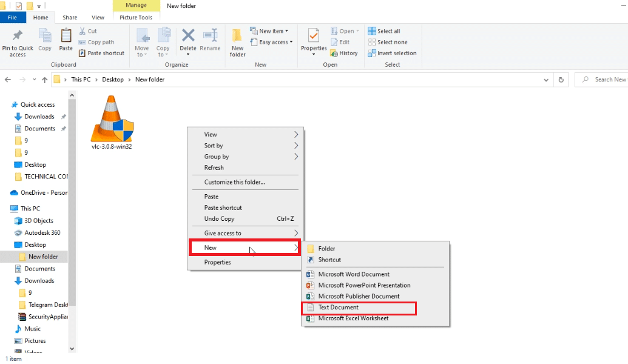Open pinned Downloads under Quick access

point(39,116)
